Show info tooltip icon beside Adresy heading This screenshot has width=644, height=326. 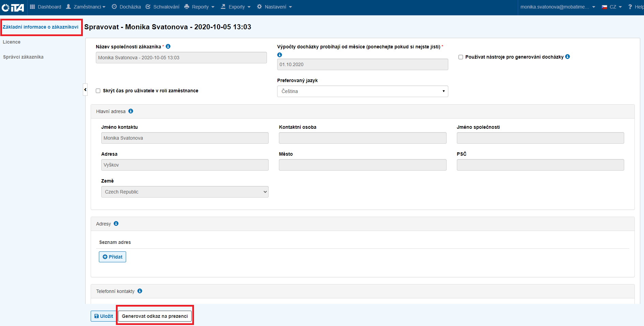116,223
